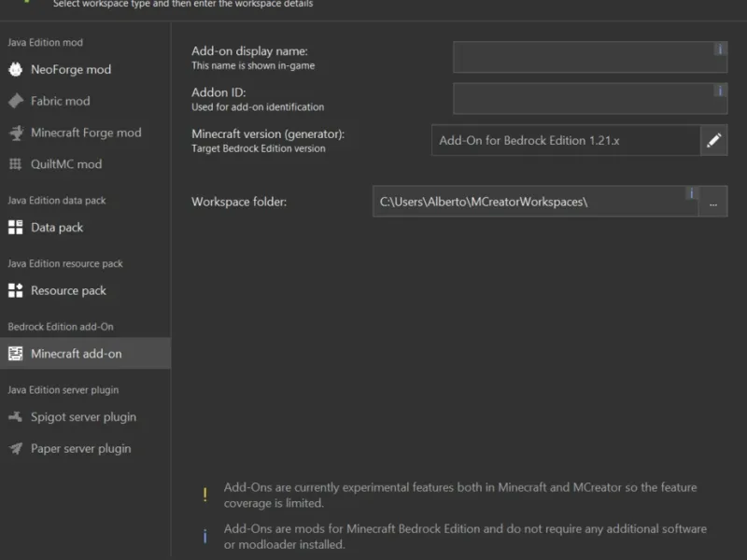Click 'Minecraft version (generator):' label
This screenshot has width=747, height=560.
tap(268, 133)
